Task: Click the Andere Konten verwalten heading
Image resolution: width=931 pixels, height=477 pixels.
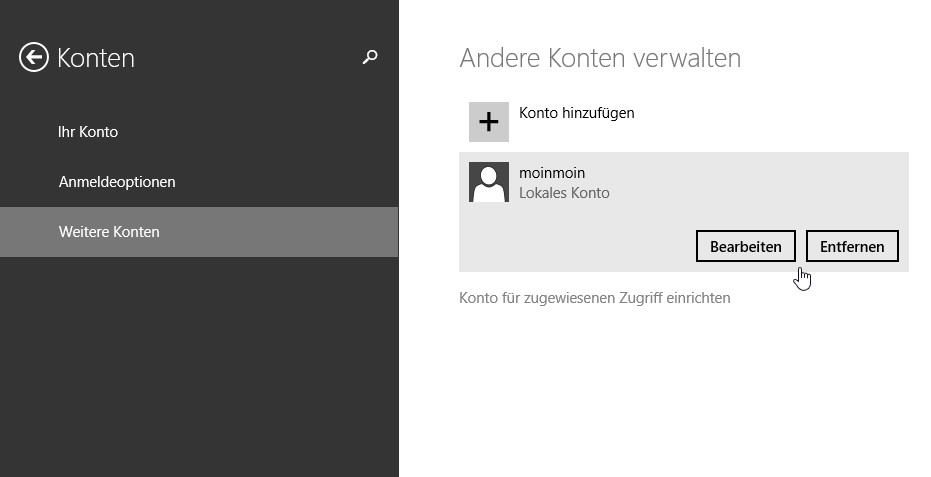Action: (600, 58)
